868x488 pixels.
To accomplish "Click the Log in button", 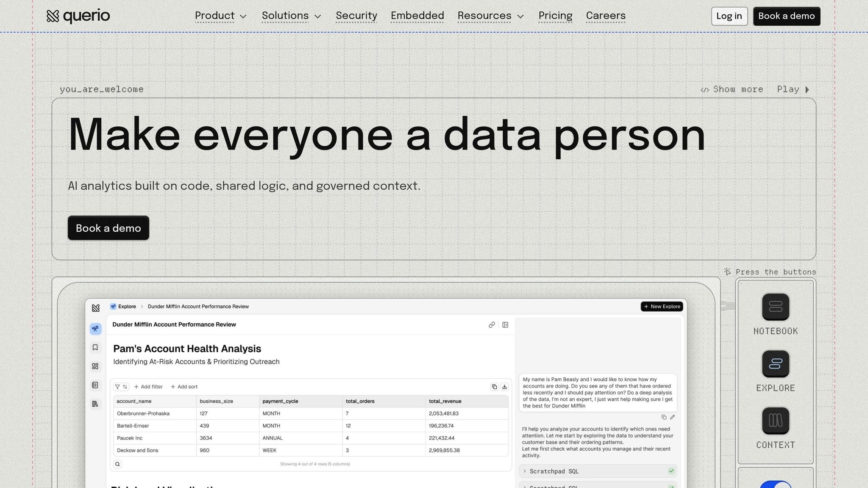I will coord(729,16).
